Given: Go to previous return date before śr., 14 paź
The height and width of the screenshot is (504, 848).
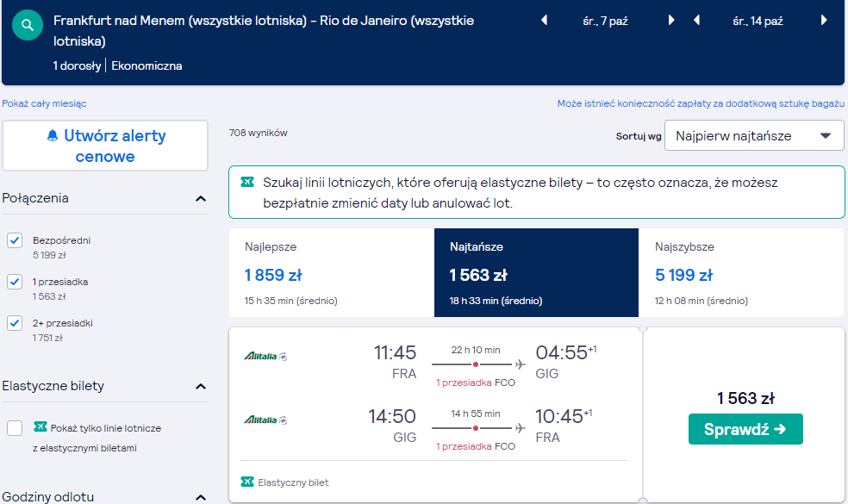Looking at the screenshot, I should [696, 21].
